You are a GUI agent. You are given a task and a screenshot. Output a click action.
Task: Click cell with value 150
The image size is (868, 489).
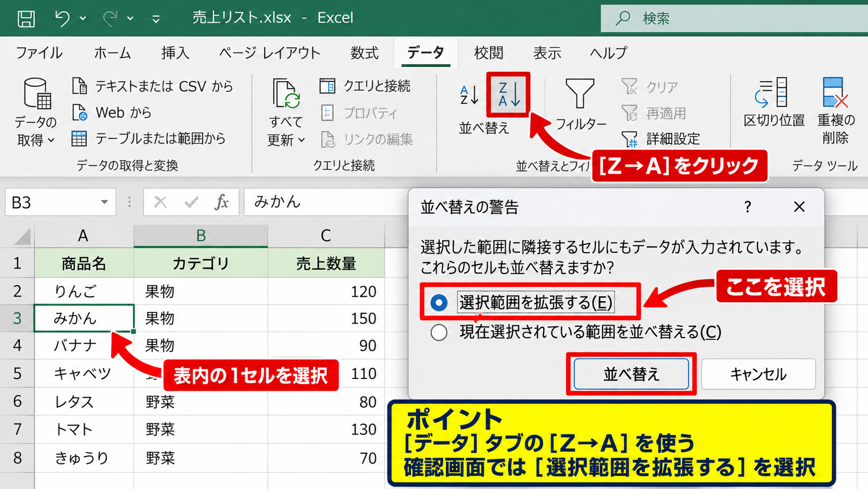tap(327, 319)
